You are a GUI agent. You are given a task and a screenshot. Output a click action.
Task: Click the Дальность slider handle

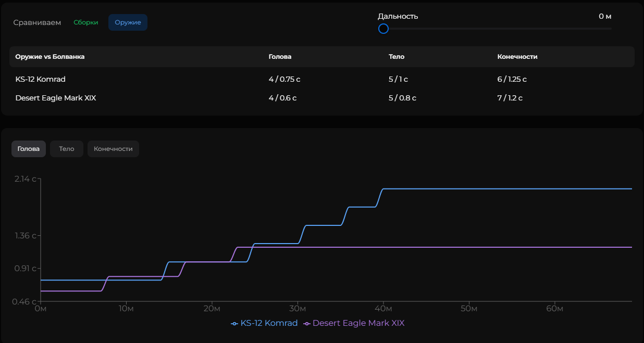tap(383, 29)
